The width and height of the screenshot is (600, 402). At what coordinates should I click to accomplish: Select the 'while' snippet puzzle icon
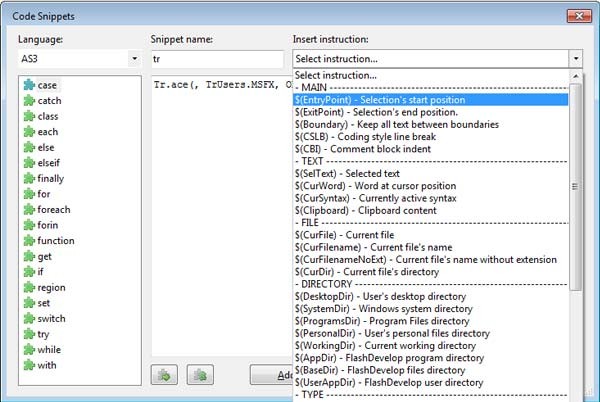29,349
